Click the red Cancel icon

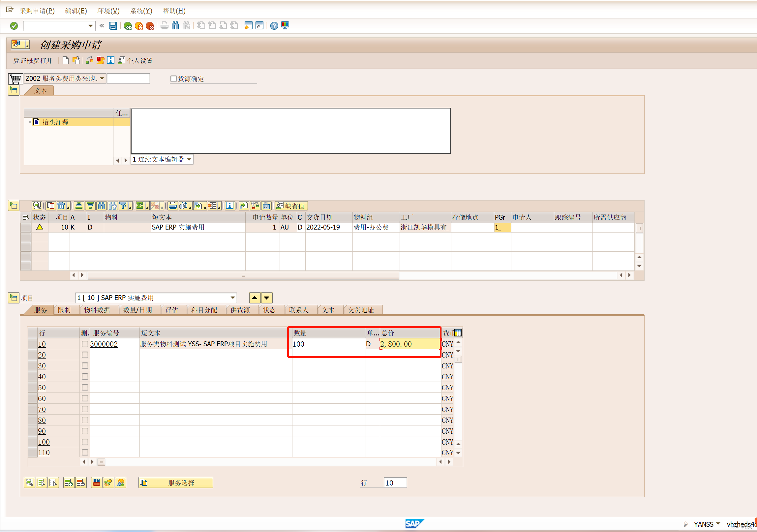[150, 26]
